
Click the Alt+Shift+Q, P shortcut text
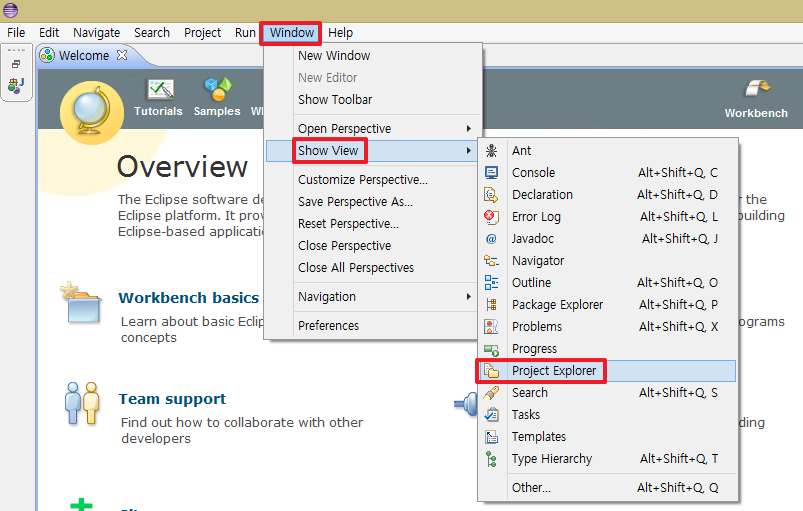click(678, 305)
